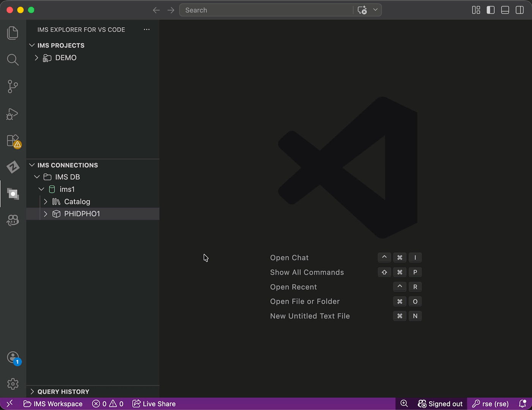Click the Show All Commands text
Viewport: 532px width, 410px height.
(x=307, y=272)
